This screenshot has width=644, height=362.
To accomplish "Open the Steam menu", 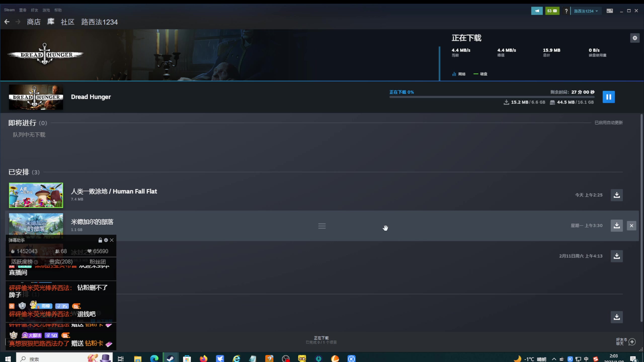I will (x=9, y=10).
